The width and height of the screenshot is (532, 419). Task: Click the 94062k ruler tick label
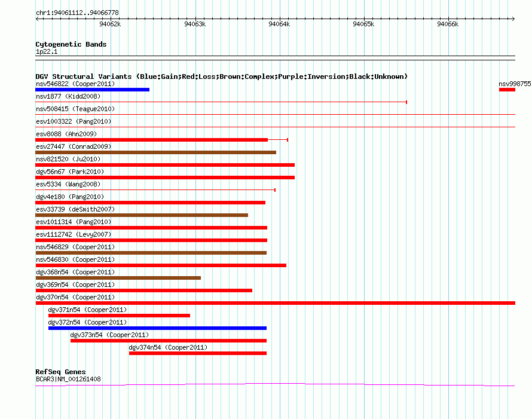(x=110, y=24)
